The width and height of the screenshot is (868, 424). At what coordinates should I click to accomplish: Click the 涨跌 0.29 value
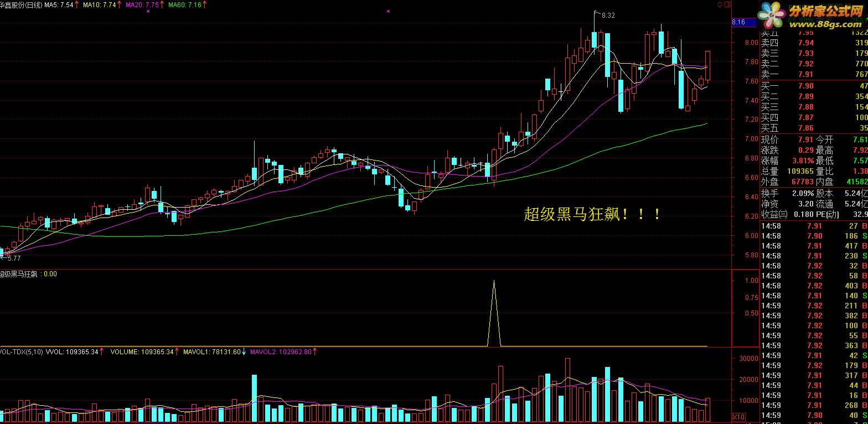click(805, 150)
